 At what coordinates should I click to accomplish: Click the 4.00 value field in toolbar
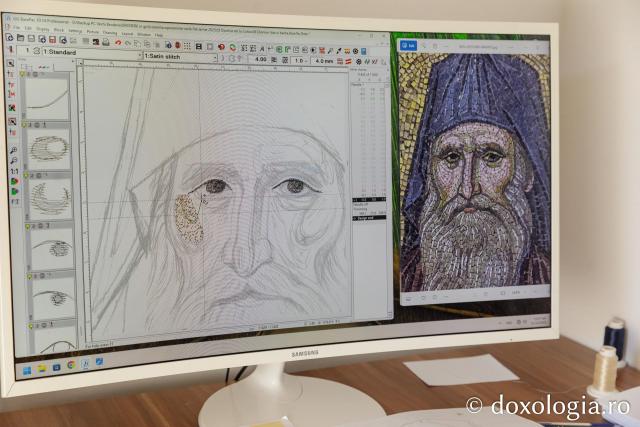point(260,59)
